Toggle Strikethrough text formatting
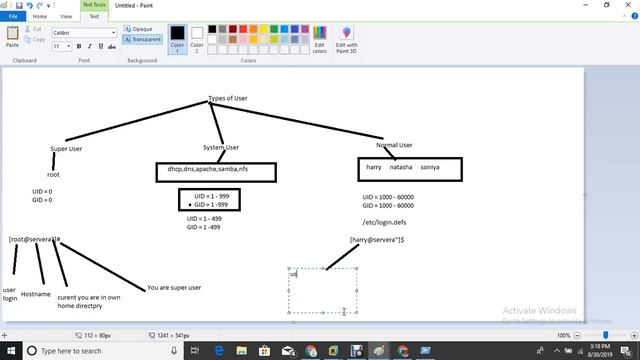640x360 pixels. (x=112, y=47)
